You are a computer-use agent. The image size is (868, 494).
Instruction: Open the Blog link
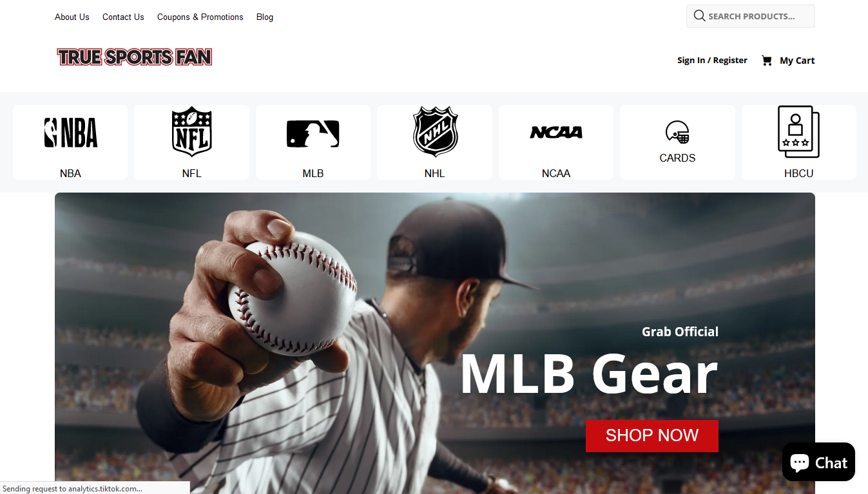click(265, 17)
